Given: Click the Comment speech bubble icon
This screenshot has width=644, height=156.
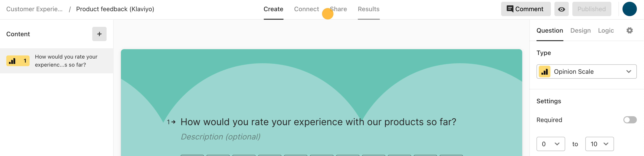Looking at the screenshot, I should 510,9.
